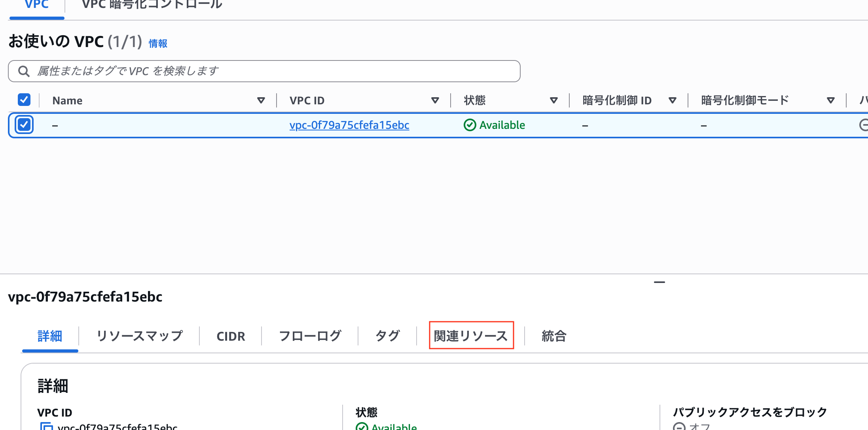
Task: Open the 統合 tab
Action: pyautogui.click(x=554, y=336)
